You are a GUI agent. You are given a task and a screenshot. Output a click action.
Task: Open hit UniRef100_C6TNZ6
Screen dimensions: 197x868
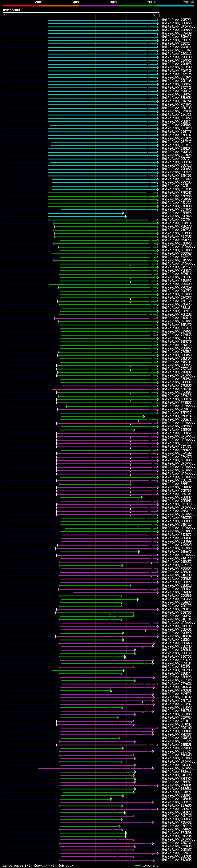coord(176,155)
